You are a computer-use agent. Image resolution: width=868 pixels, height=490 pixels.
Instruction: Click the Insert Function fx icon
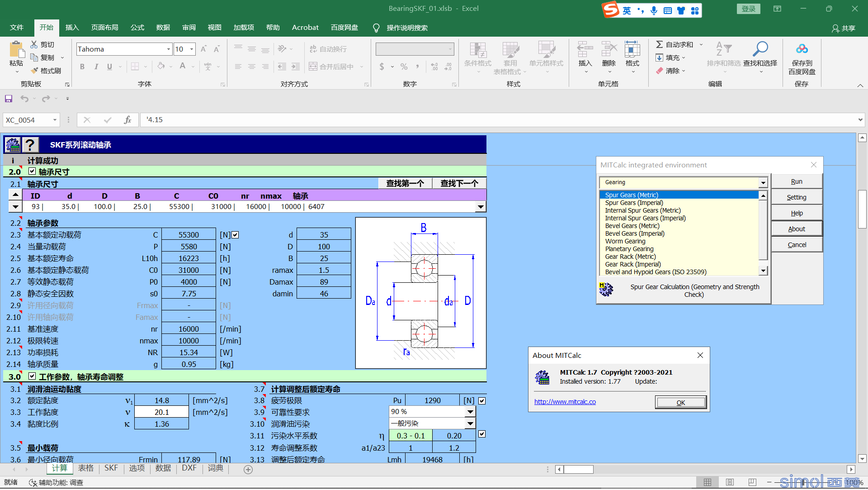tap(127, 120)
